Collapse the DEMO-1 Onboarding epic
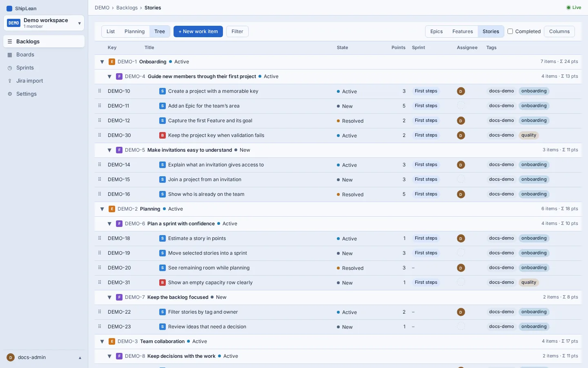588x368 pixels. point(102,62)
